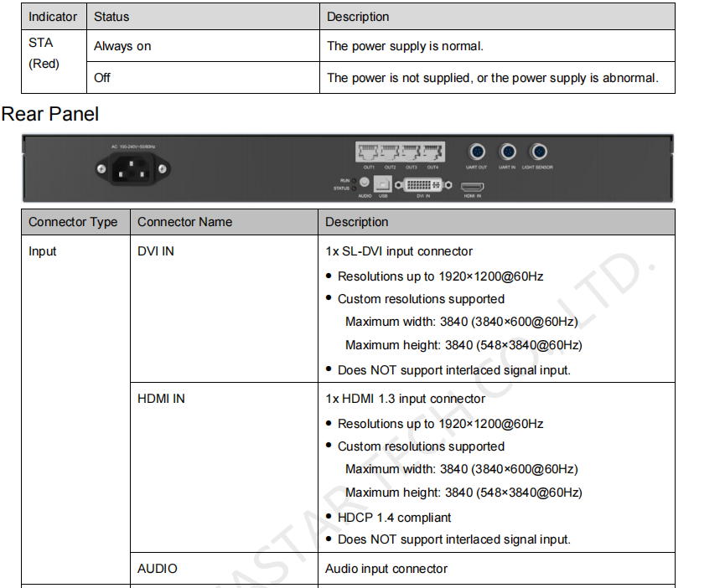Click the Status column header

tap(112, 17)
